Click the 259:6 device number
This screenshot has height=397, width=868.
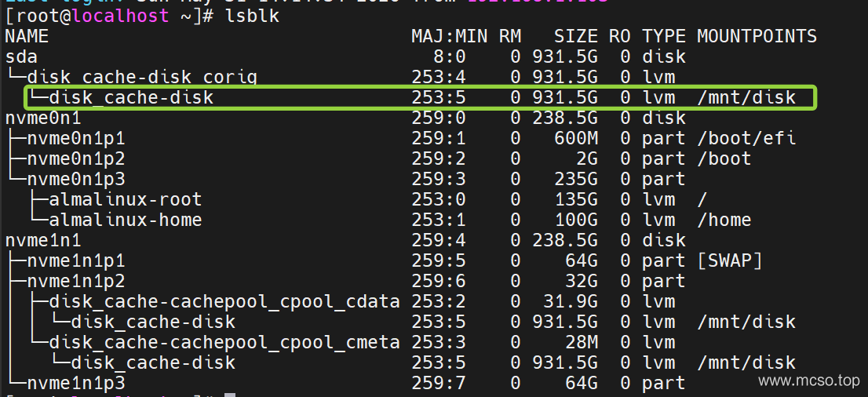coord(439,282)
